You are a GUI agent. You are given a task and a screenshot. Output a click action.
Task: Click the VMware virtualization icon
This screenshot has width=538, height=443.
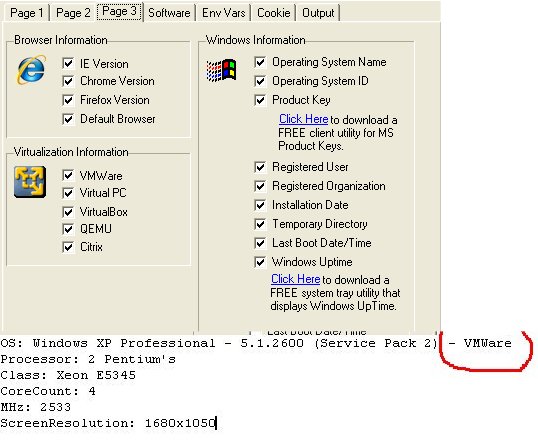tap(30, 182)
